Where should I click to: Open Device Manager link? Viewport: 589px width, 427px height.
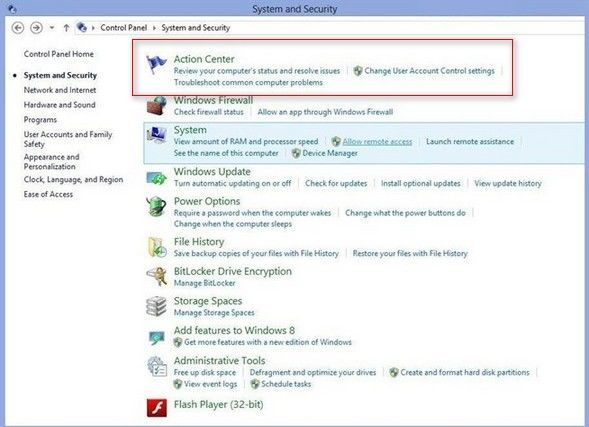click(x=330, y=153)
